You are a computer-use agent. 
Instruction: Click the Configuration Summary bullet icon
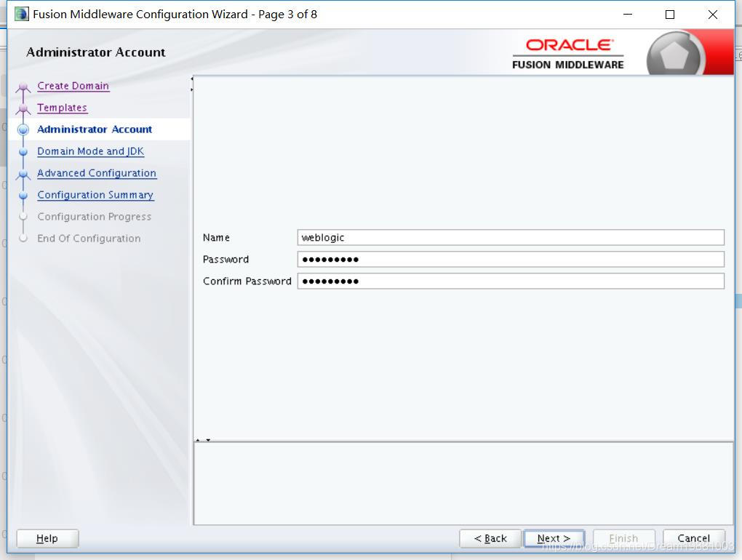click(x=23, y=196)
